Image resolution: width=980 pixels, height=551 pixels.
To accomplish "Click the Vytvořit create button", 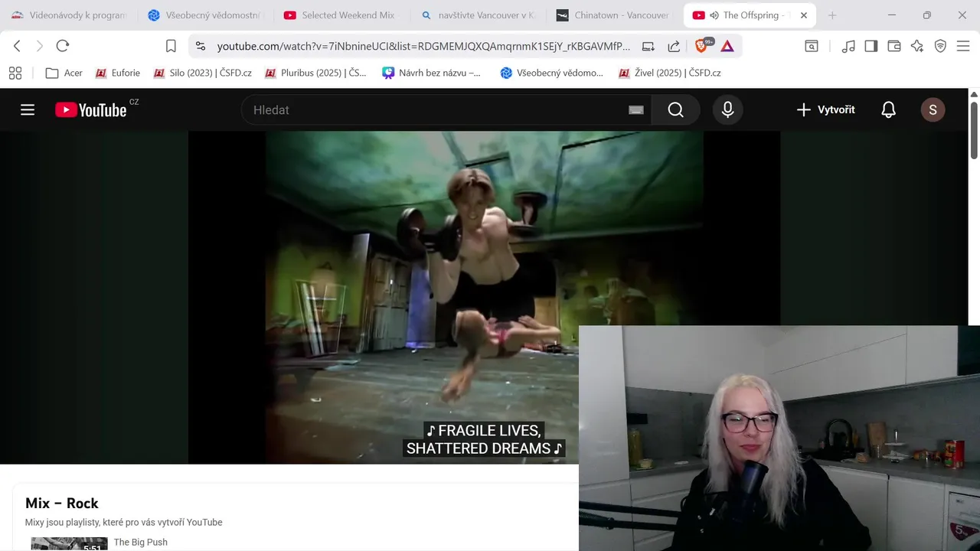I will coord(825,109).
